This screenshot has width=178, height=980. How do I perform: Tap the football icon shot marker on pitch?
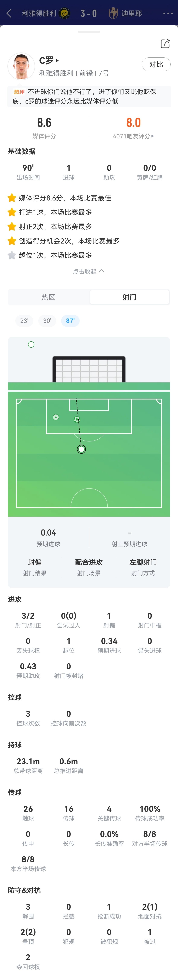77,419
